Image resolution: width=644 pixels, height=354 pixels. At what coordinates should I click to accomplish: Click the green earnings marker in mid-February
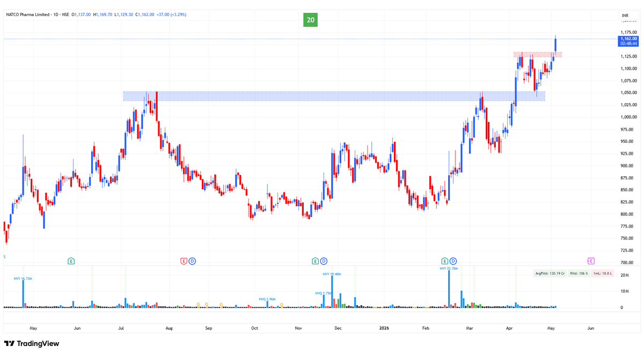click(x=445, y=261)
